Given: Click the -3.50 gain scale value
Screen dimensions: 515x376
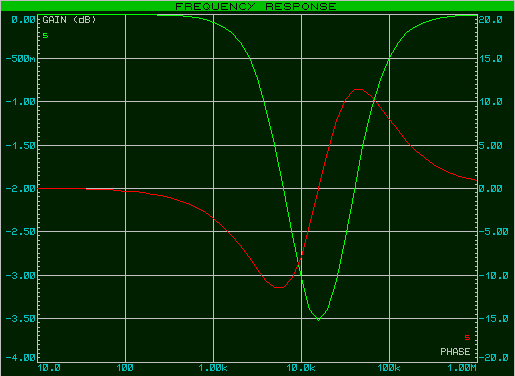Looking at the screenshot, I should (21, 319).
